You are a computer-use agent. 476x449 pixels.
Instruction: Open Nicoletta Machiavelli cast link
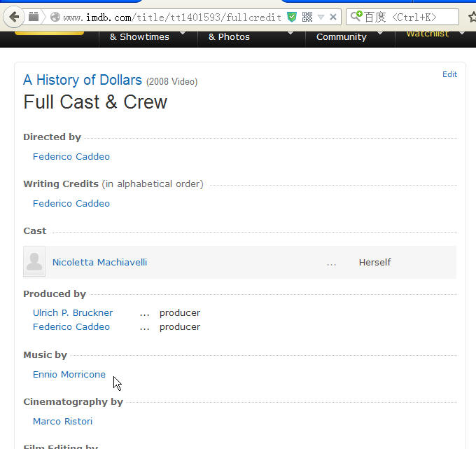99,262
